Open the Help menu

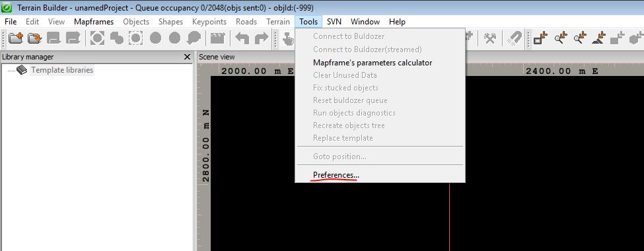(397, 22)
